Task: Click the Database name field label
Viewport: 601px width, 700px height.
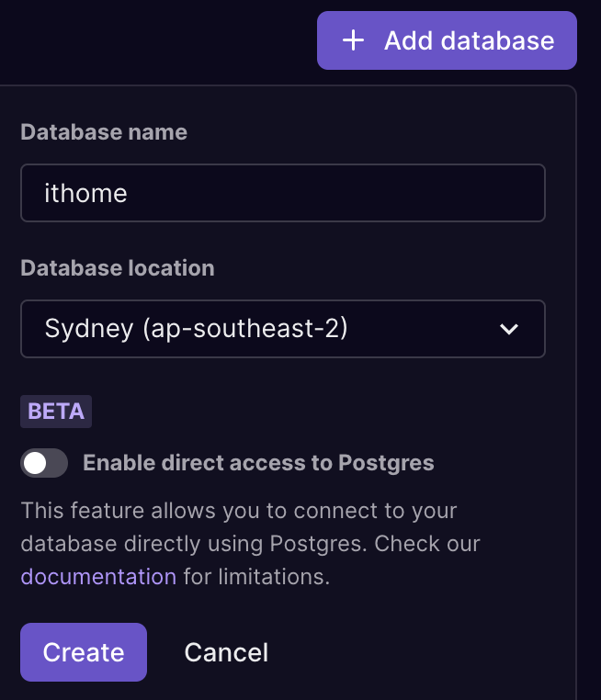Action: tap(104, 132)
